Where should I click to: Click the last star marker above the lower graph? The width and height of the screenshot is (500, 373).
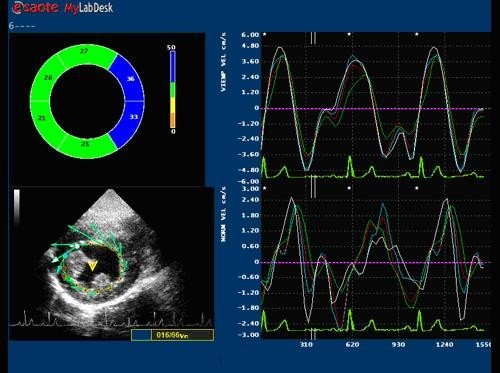coord(417,188)
